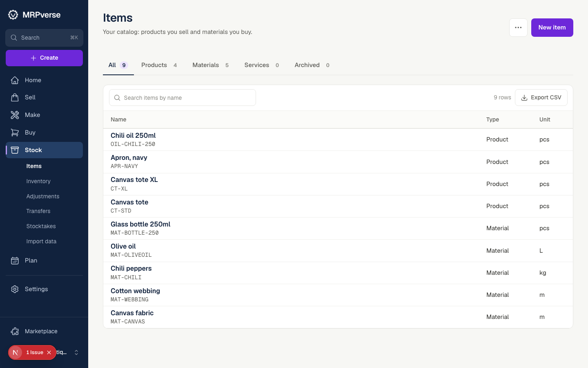Click the N avatar in issue badge

click(x=16, y=352)
